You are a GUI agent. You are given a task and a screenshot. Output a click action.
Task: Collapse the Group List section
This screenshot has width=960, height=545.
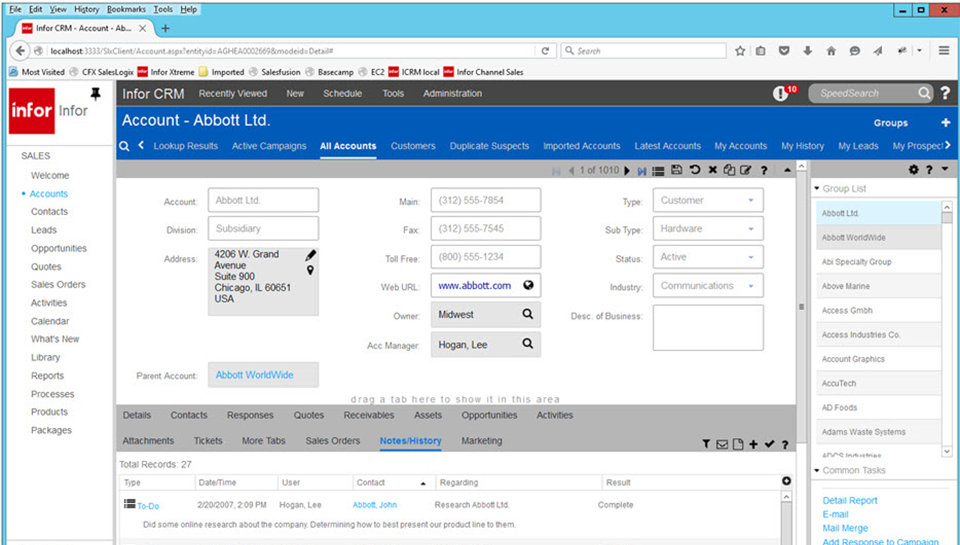(817, 189)
